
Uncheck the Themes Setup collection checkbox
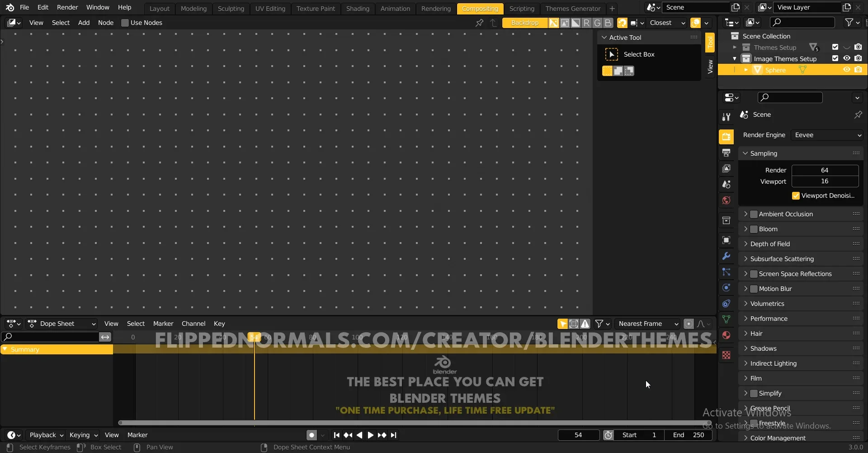(x=835, y=47)
